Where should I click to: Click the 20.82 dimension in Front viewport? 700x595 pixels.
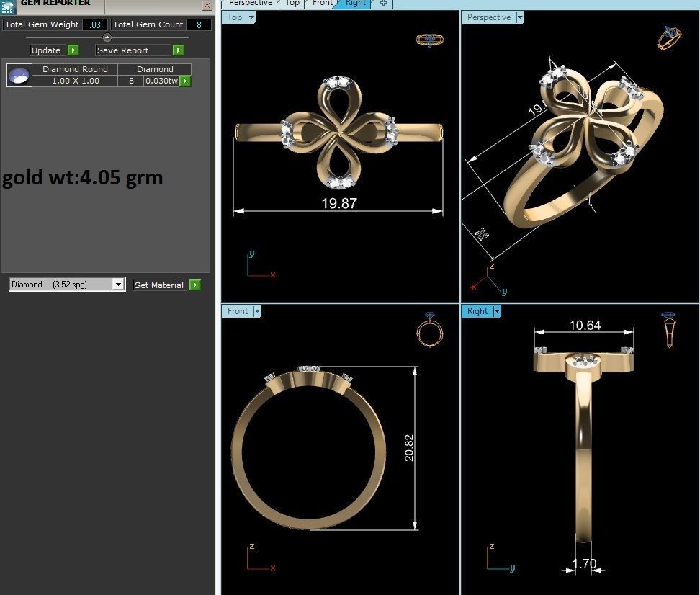[409, 447]
